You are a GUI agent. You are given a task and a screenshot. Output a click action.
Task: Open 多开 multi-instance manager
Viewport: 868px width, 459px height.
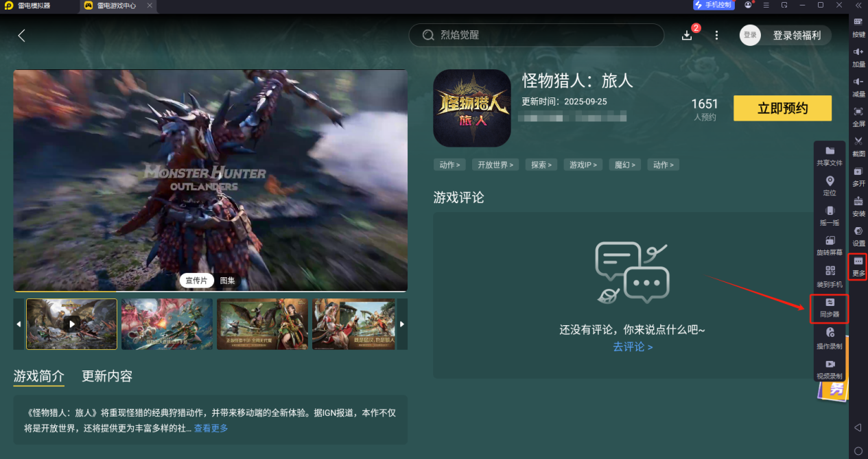[x=858, y=176]
